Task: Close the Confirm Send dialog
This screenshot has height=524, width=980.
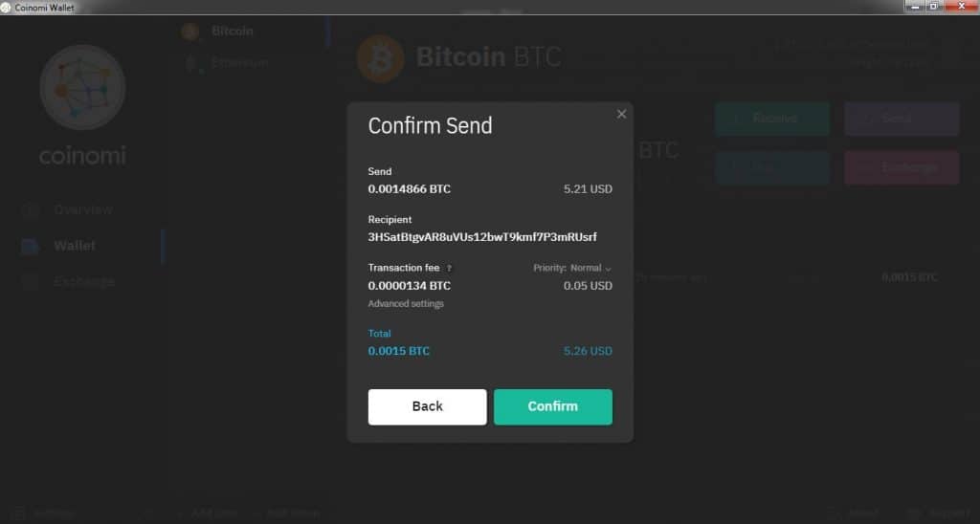Action: pyautogui.click(x=621, y=114)
